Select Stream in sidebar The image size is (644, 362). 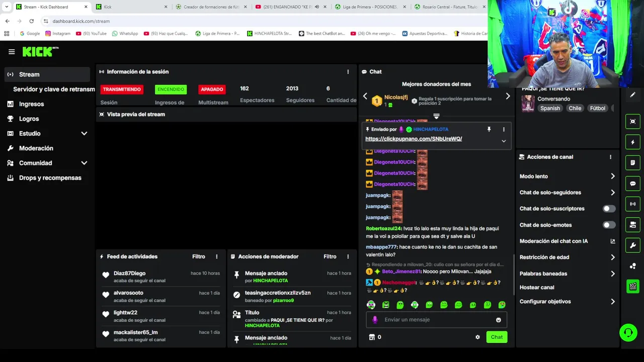click(x=47, y=74)
